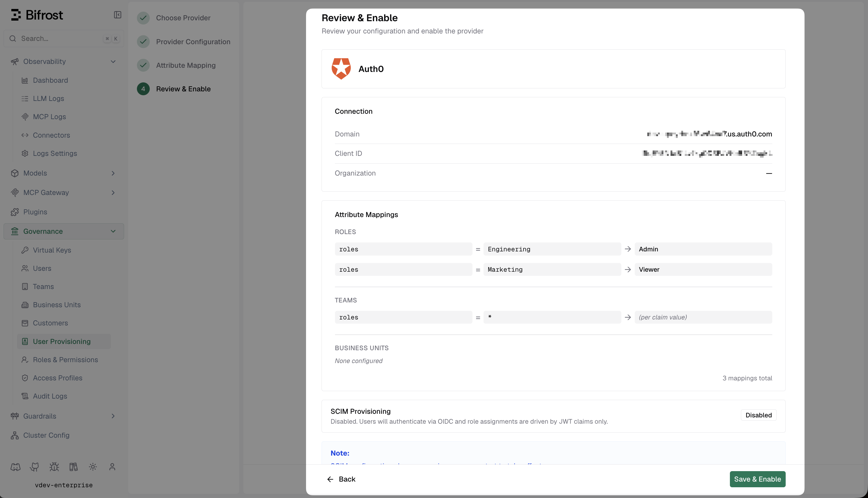Click the MCP Logs icon
This screenshot has width=868, height=498.
coord(25,117)
